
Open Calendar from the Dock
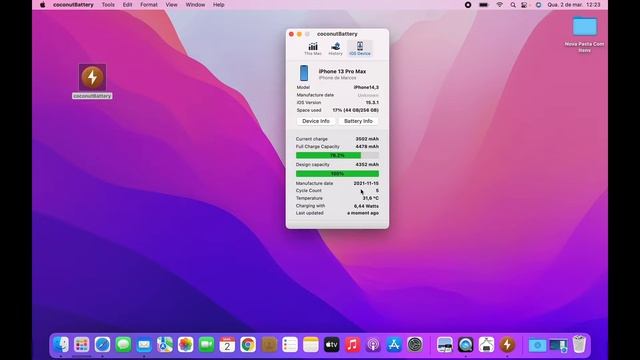[x=227, y=345]
